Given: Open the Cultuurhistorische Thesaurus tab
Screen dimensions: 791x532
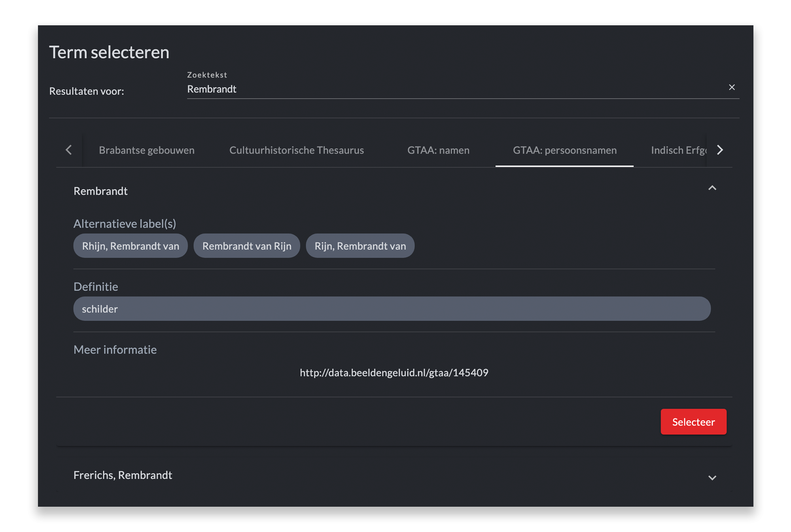Looking at the screenshot, I should pos(296,150).
